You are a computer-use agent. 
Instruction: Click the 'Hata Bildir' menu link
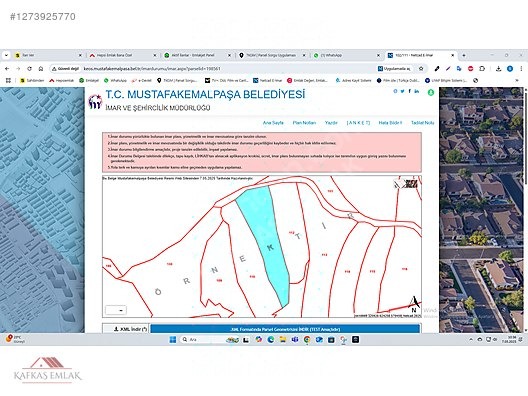pyautogui.click(x=390, y=123)
